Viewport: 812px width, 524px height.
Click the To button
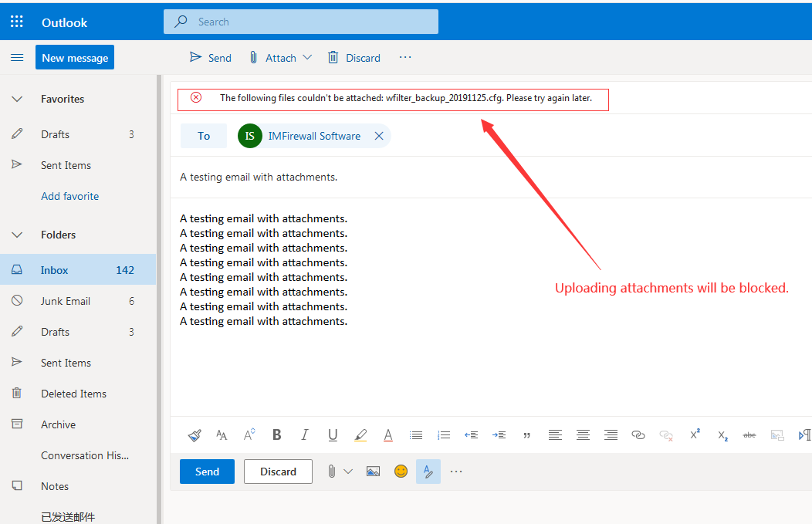point(204,136)
